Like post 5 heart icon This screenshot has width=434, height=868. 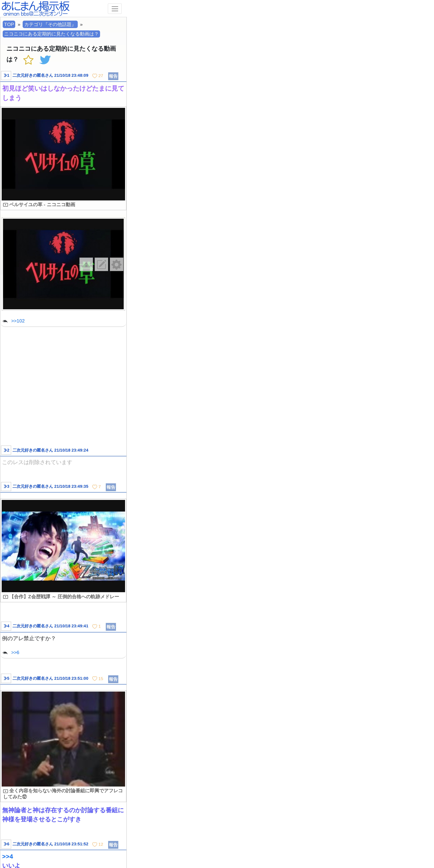[x=95, y=679]
